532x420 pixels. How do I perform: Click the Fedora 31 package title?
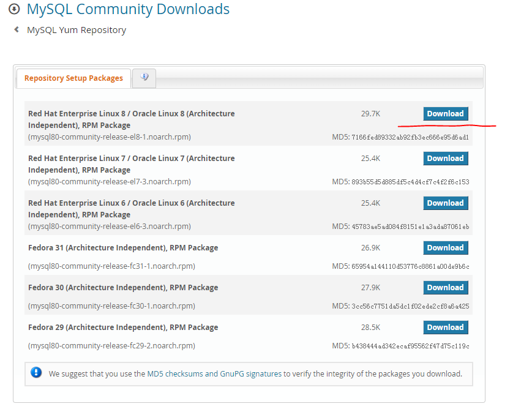pyautogui.click(x=123, y=248)
